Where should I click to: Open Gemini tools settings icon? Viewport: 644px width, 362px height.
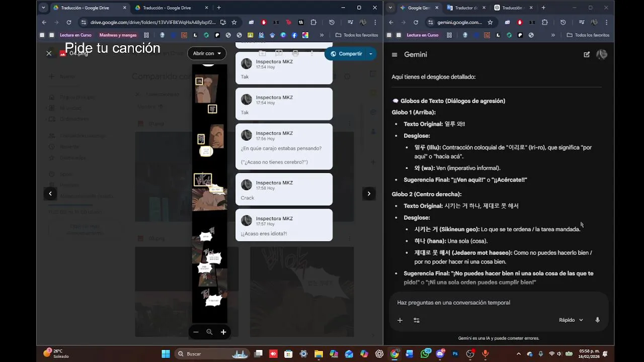click(x=417, y=320)
